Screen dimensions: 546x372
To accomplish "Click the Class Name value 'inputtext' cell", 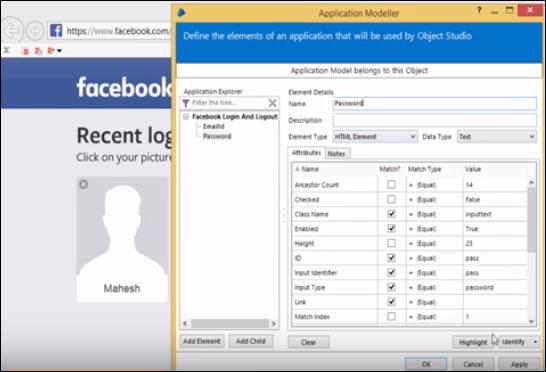I will coord(495,214).
